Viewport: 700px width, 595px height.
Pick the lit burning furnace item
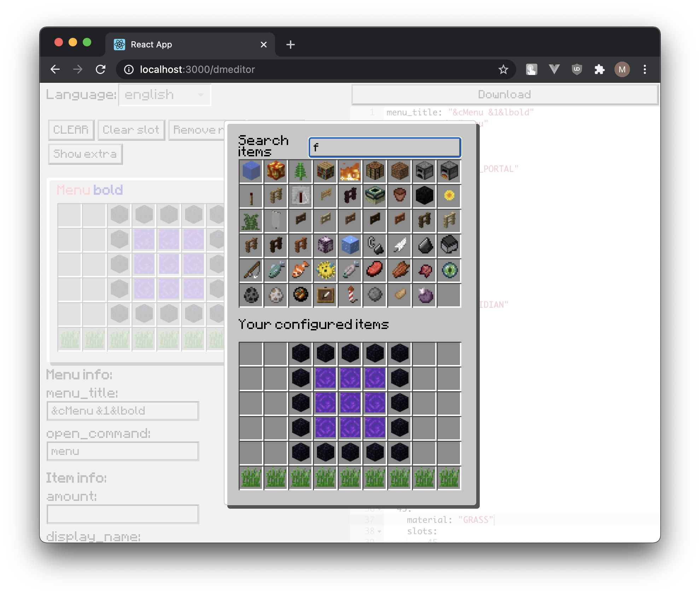[x=449, y=171]
